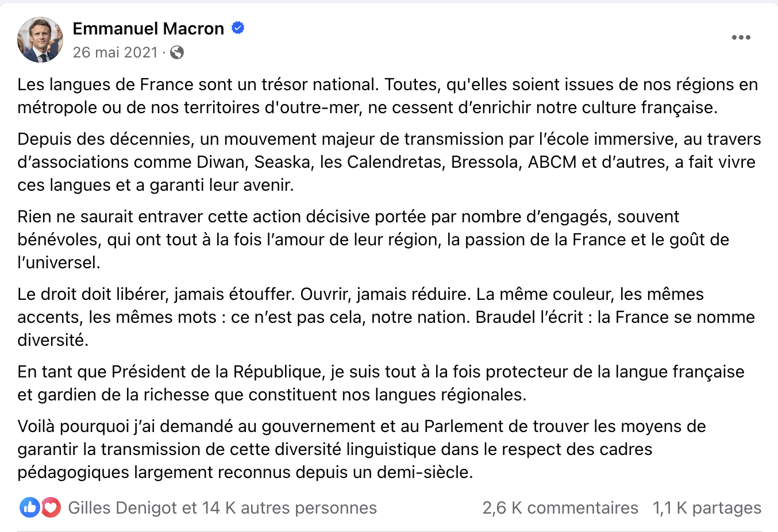Open the 2,6 K commentaires list

click(560, 508)
